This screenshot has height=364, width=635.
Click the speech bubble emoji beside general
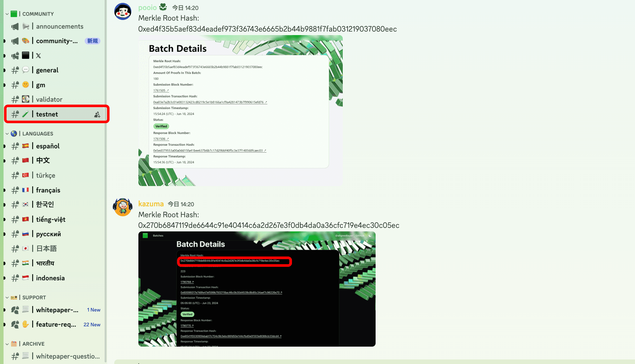[x=26, y=70]
